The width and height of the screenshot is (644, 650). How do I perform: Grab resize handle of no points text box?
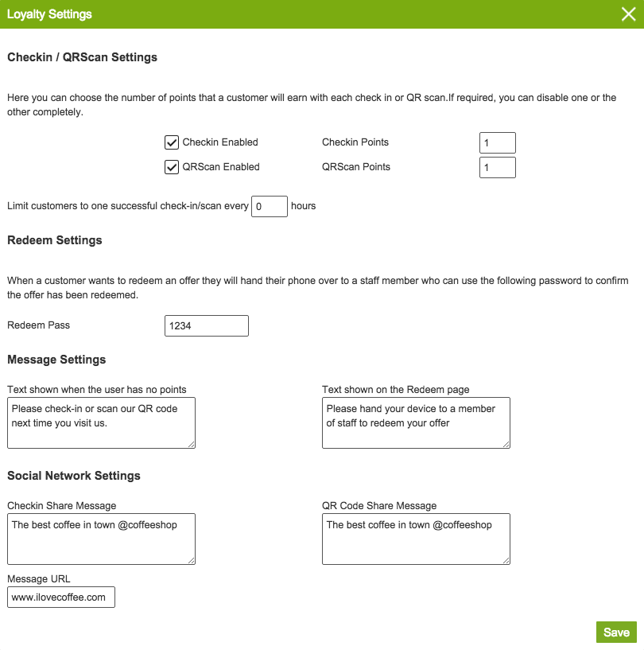pyautogui.click(x=191, y=444)
